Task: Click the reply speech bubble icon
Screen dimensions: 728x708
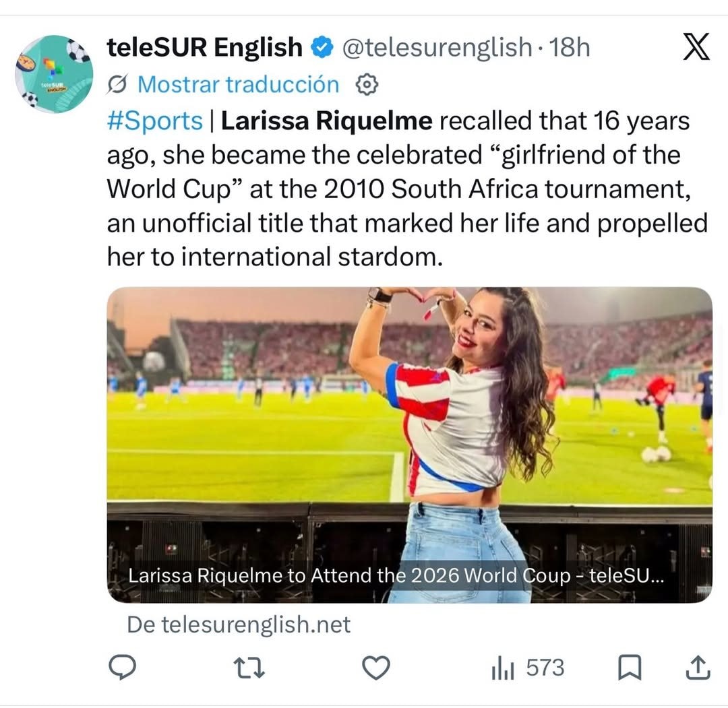Action: click(122, 667)
